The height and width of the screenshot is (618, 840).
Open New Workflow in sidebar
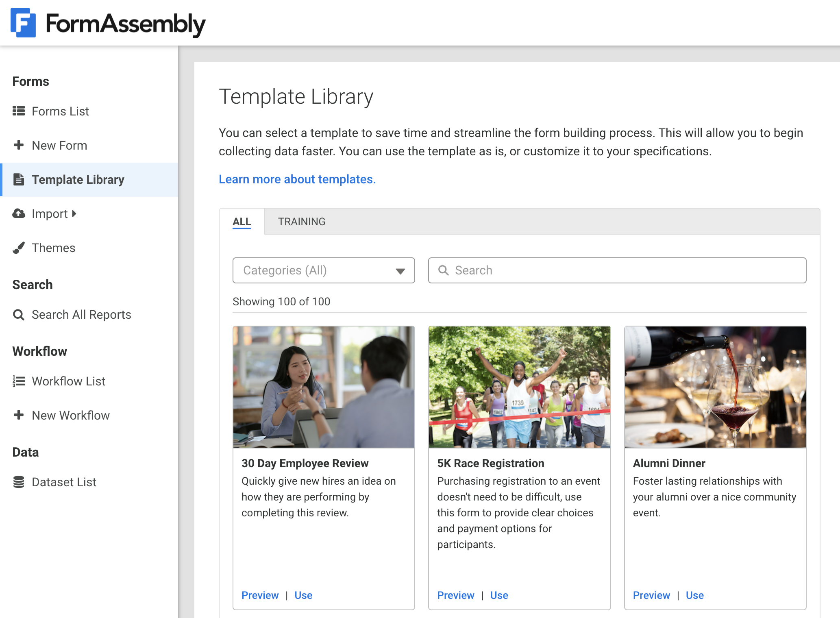coord(71,415)
